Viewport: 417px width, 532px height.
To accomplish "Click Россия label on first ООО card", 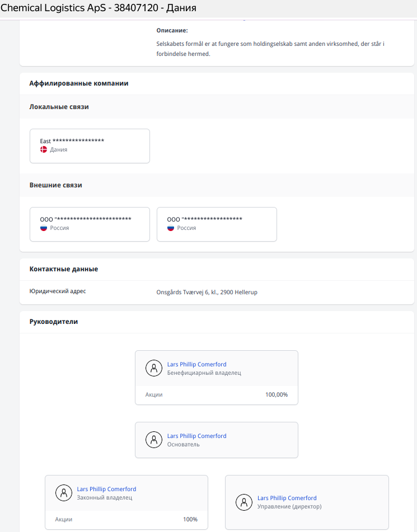I will (59, 228).
